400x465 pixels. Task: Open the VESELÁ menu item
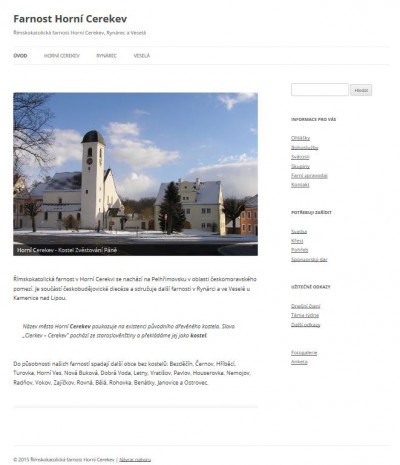pos(142,56)
